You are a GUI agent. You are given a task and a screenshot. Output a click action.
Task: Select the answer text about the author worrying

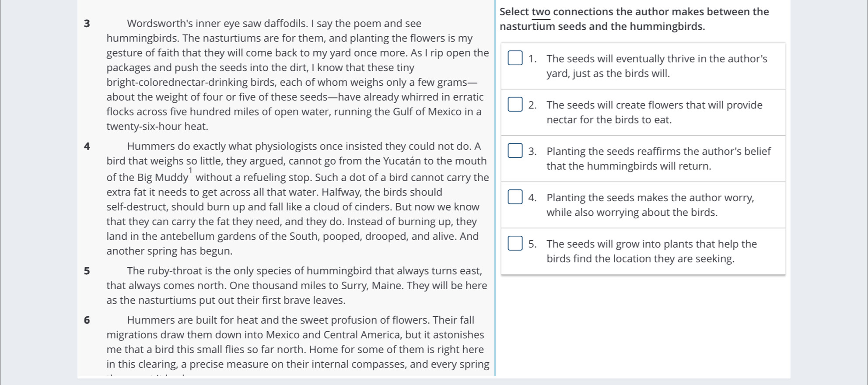(651, 205)
